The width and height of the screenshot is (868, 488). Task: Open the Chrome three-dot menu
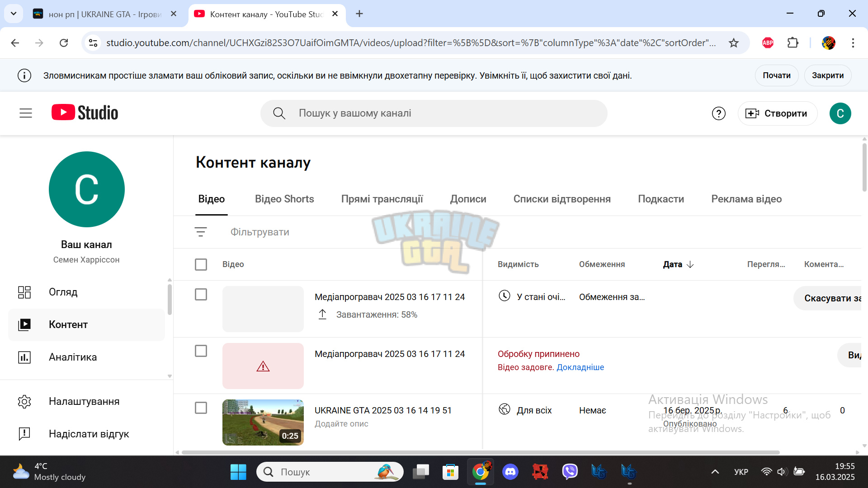(x=853, y=43)
